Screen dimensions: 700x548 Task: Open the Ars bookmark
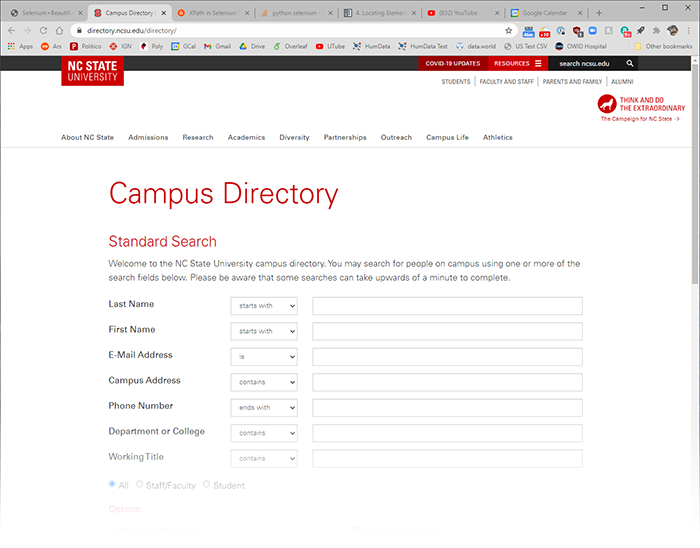[x=51, y=46]
